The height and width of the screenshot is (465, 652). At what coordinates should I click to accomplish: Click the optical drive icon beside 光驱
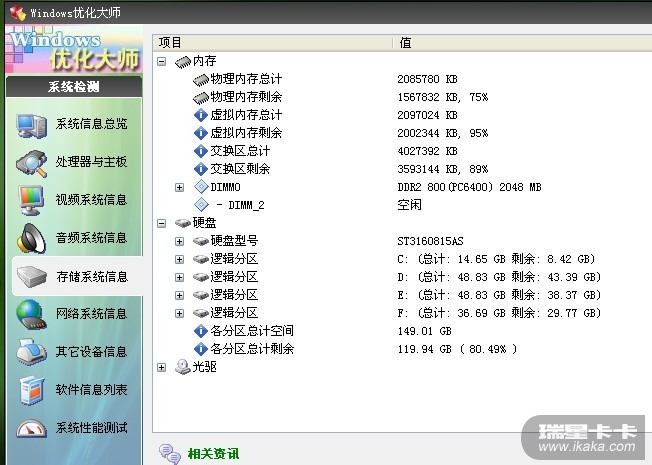(183, 367)
